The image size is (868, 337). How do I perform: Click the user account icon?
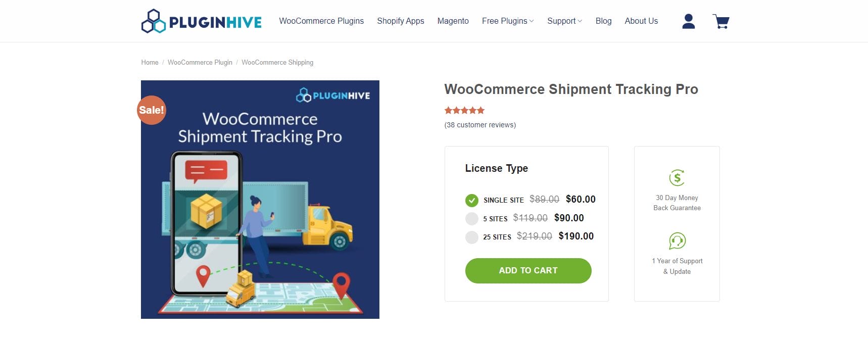pos(688,21)
